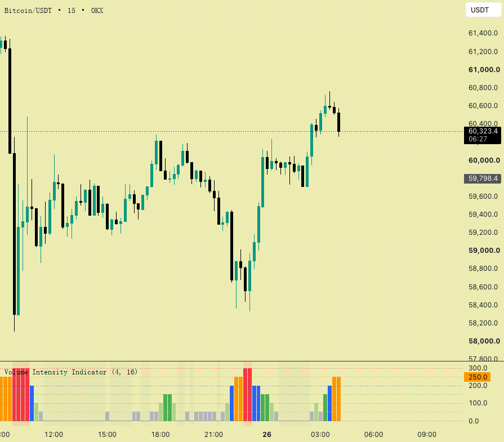Click the 59,400.0 price axis label
This screenshot has height=442, width=504.
[483, 215]
